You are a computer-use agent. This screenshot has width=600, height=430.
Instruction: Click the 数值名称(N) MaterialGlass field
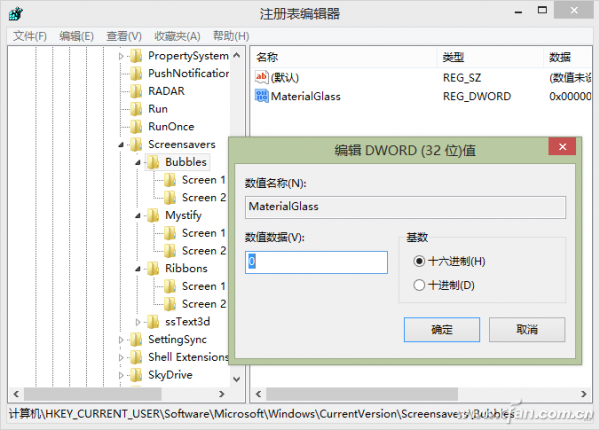pos(406,207)
